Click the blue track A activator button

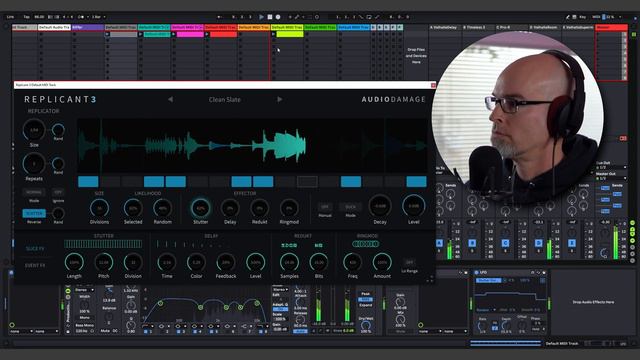pyautogui.click(x=439, y=243)
